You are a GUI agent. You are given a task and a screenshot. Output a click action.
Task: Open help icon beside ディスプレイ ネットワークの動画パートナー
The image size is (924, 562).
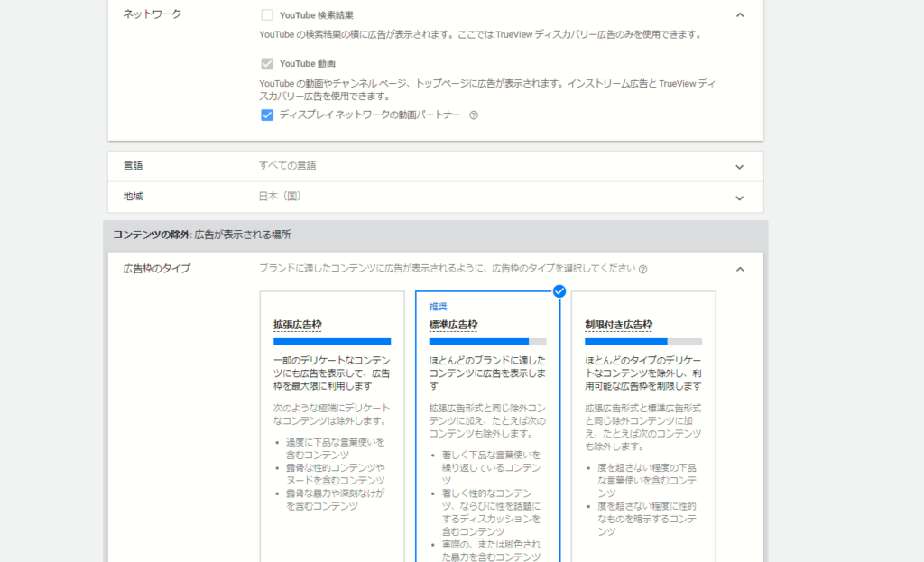click(473, 115)
